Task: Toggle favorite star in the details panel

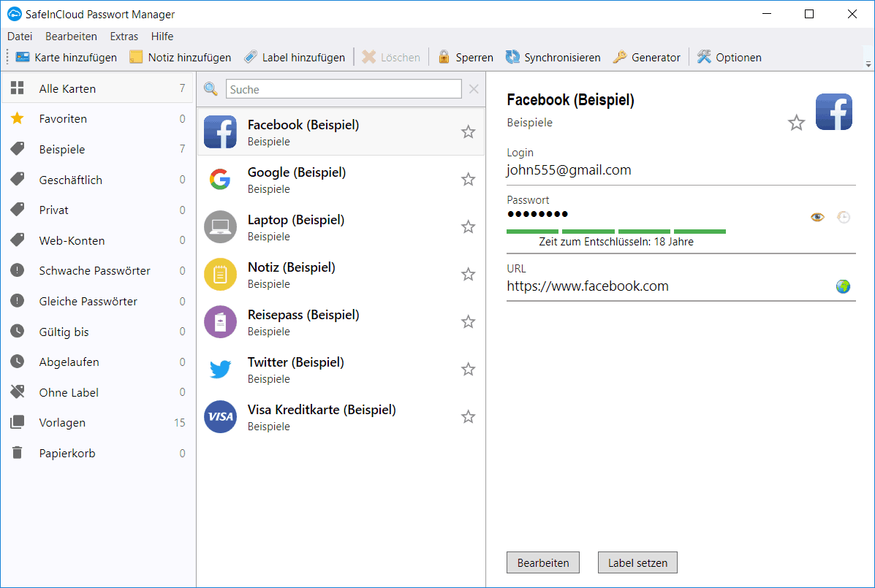Action: tap(796, 123)
